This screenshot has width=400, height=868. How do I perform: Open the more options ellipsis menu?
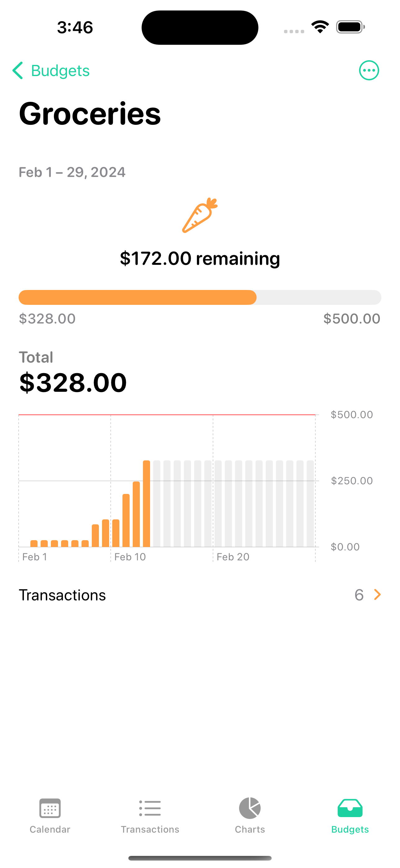point(369,70)
